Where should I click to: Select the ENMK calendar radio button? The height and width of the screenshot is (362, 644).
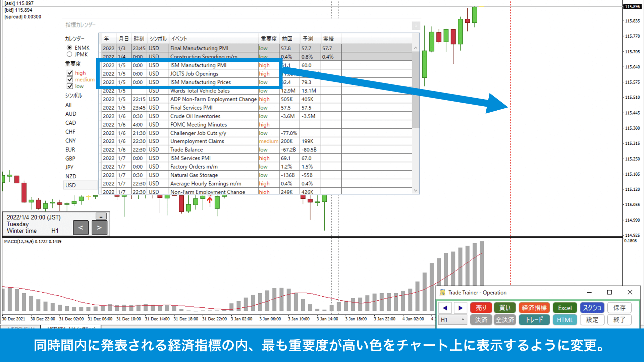click(x=69, y=48)
